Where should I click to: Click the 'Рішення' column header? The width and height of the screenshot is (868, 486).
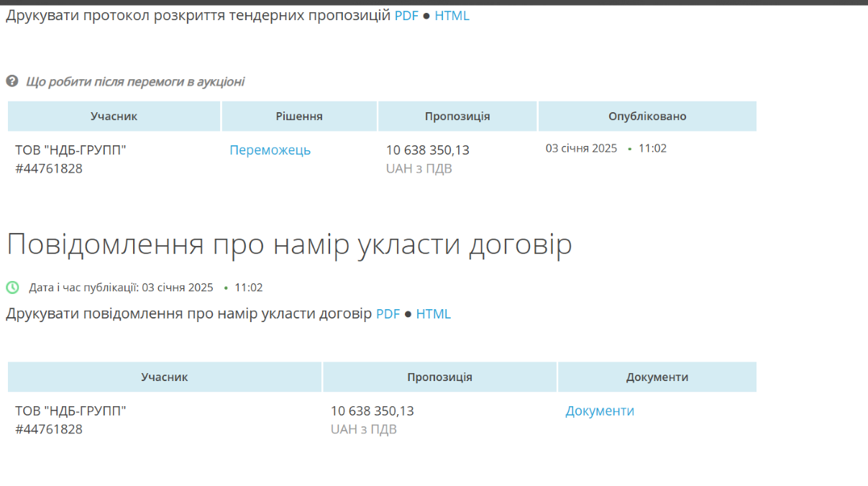click(299, 116)
